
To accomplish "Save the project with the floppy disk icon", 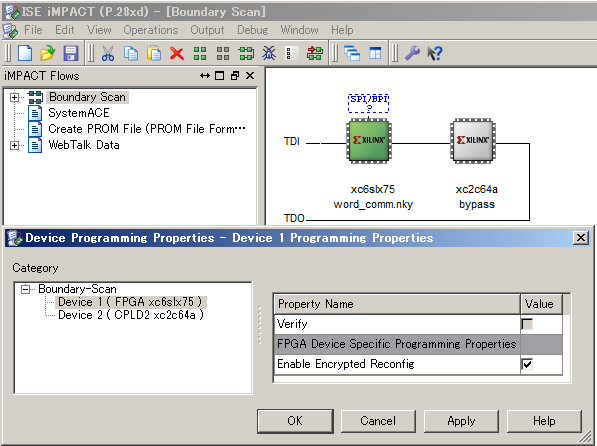I will point(71,53).
